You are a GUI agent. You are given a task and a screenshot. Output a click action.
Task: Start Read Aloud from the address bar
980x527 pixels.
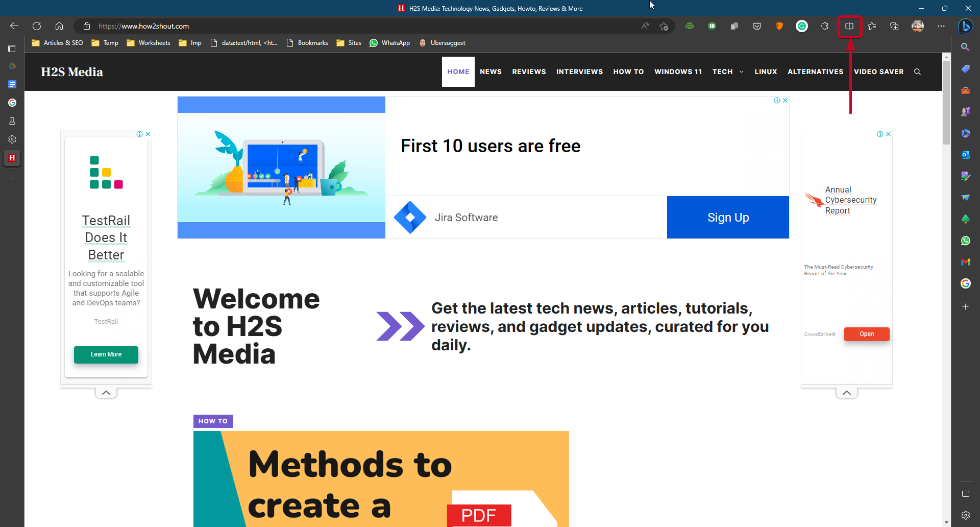click(645, 26)
